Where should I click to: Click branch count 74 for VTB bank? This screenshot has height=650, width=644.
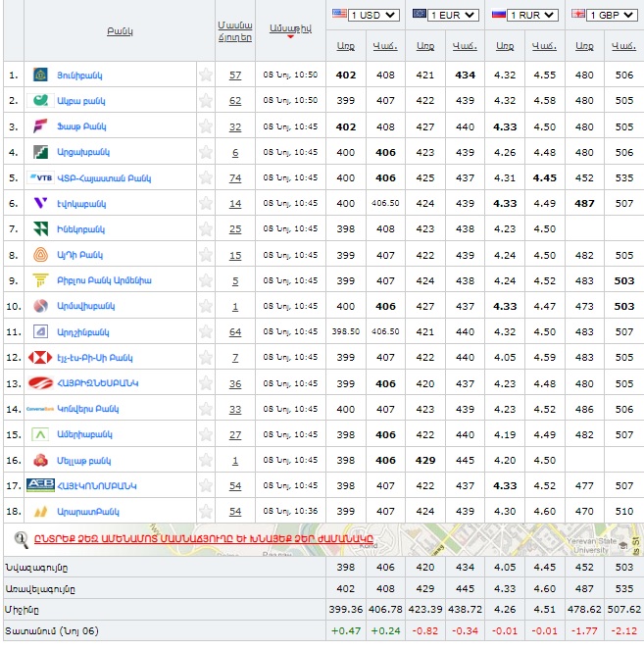coord(235,177)
